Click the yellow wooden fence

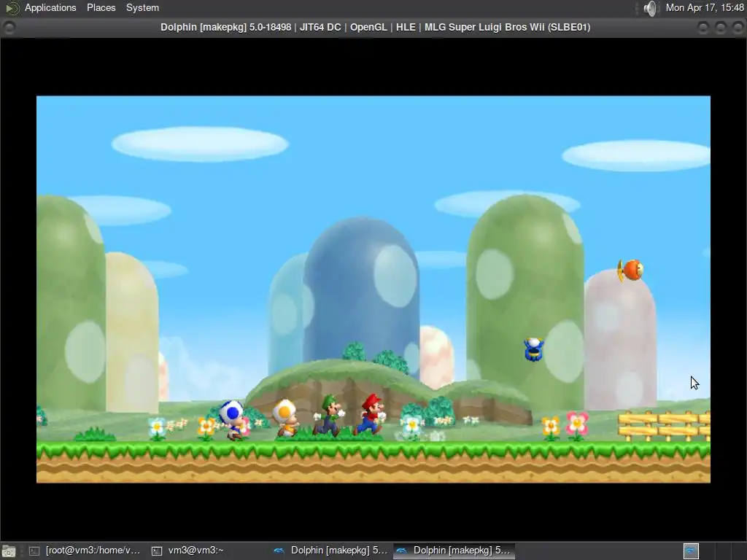(x=664, y=426)
